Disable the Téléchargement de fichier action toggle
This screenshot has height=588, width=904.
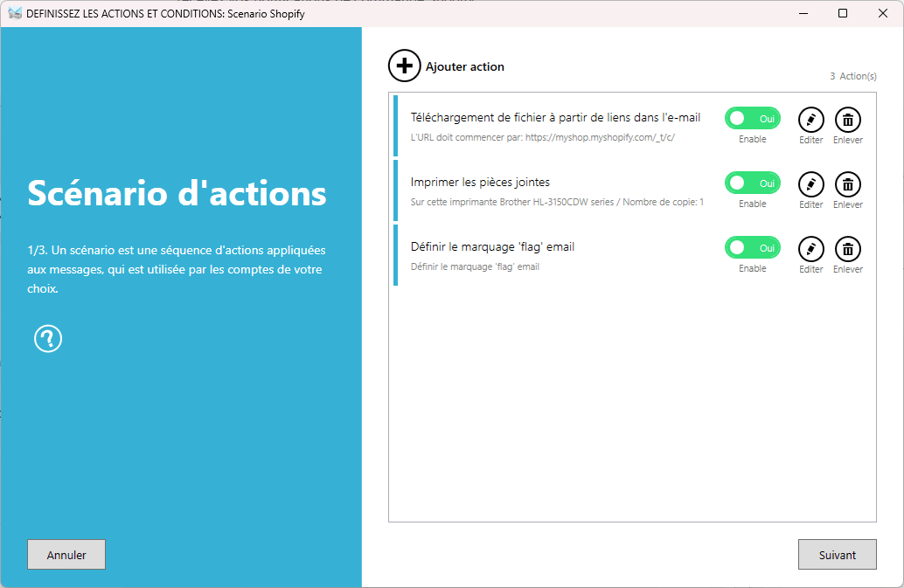click(752, 118)
